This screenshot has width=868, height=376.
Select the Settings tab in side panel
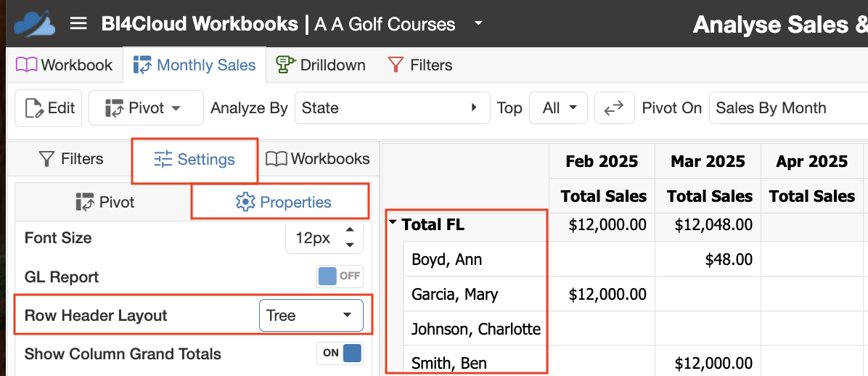[195, 160]
